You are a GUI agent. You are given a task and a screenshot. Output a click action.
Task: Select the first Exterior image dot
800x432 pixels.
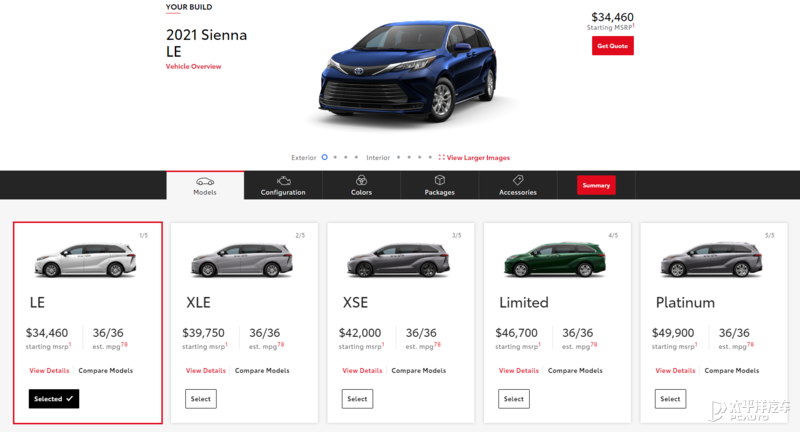point(324,157)
